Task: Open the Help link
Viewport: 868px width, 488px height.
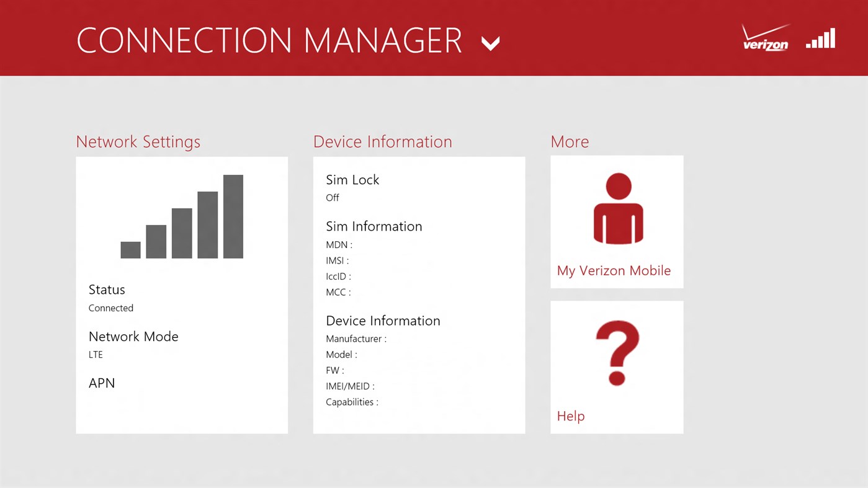Action: click(570, 415)
